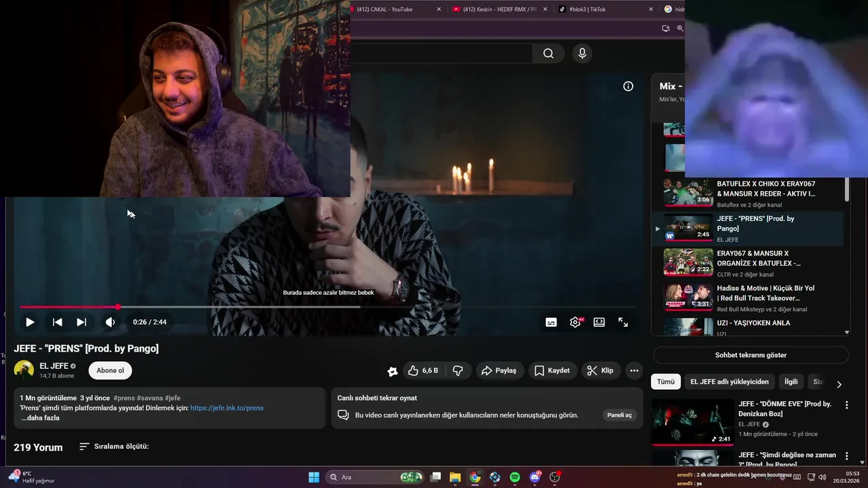
Task: Open ERAY067 & MANSUR playlist item
Action: (x=749, y=263)
